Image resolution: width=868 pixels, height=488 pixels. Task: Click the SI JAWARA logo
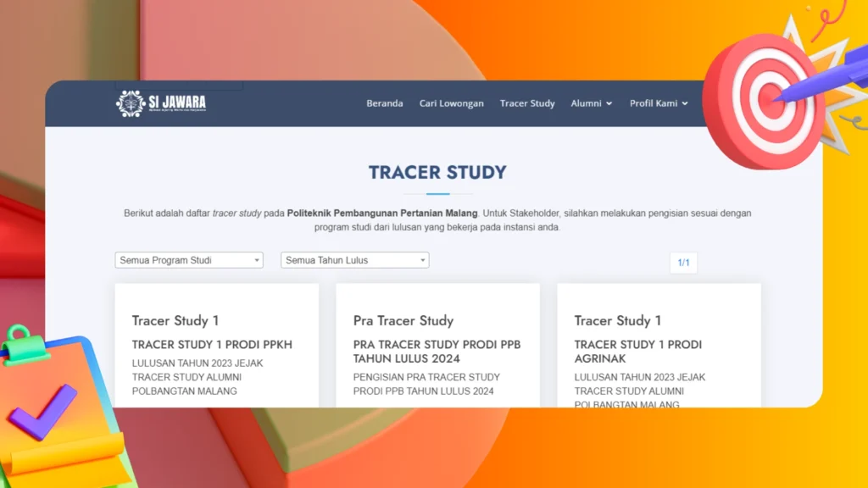(161, 103)
